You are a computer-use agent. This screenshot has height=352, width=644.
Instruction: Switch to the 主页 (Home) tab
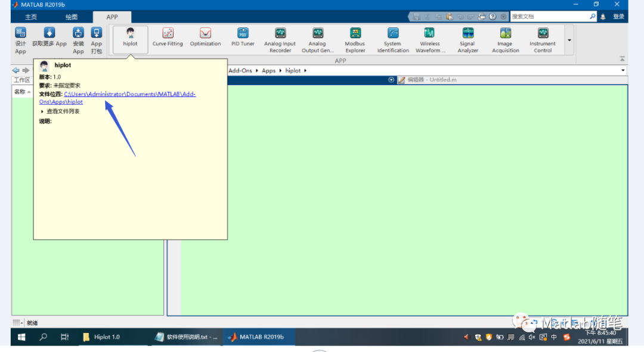[31, 17]
